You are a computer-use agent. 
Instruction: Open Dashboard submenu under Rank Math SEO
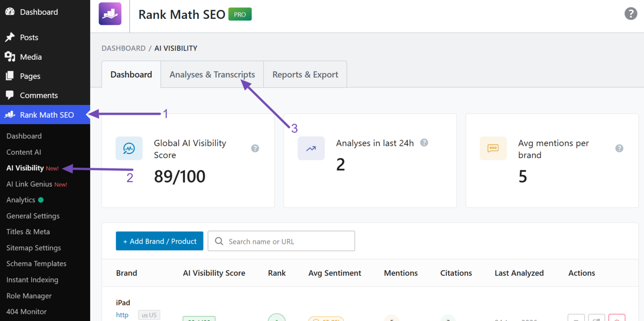click(24, 136)
